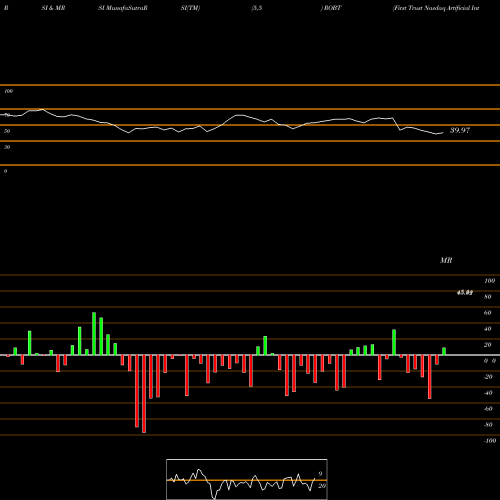Screen dimensions: 500x500
Task: Click the tallest green histogram bar
Action: point(94,334)
